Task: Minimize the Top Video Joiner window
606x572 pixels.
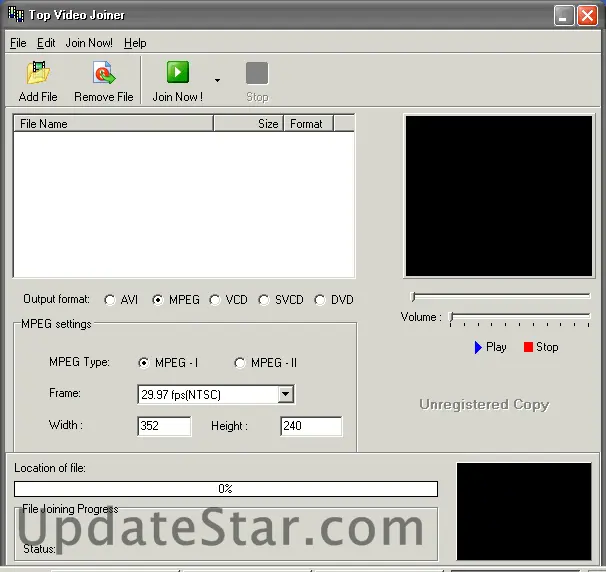Action: click(x=564, y=16)
